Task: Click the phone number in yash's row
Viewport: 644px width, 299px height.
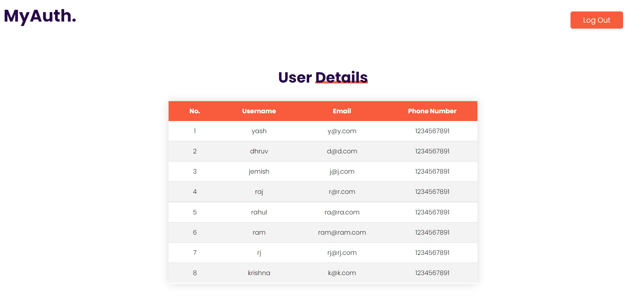Action: click(x=432, y=131)
